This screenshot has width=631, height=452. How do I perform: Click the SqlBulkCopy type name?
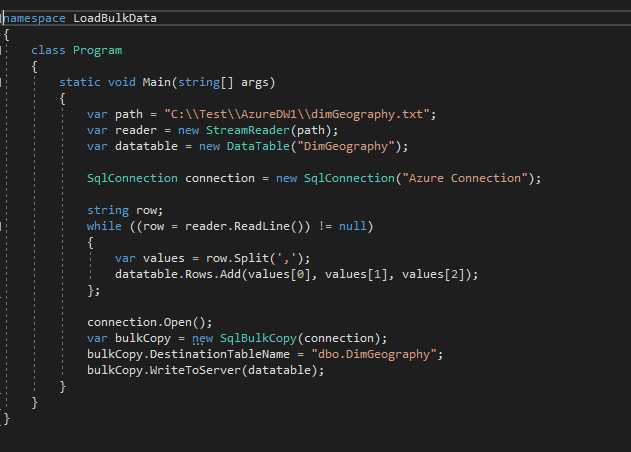258,338
